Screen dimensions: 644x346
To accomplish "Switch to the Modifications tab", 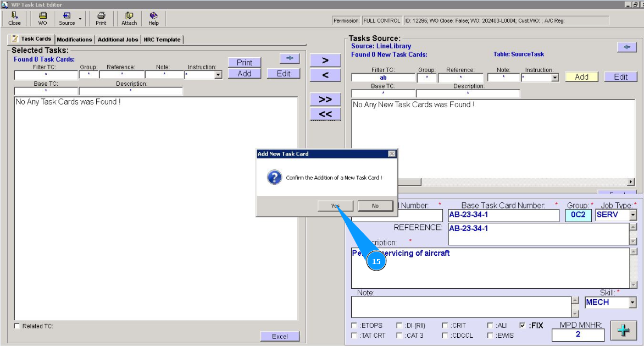I will point(74,40).
